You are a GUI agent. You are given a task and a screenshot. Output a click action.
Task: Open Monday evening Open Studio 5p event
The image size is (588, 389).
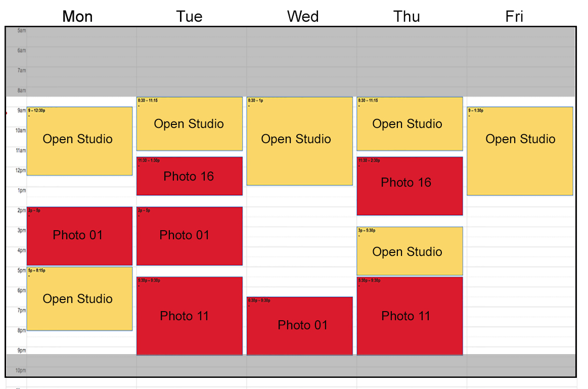79,298
